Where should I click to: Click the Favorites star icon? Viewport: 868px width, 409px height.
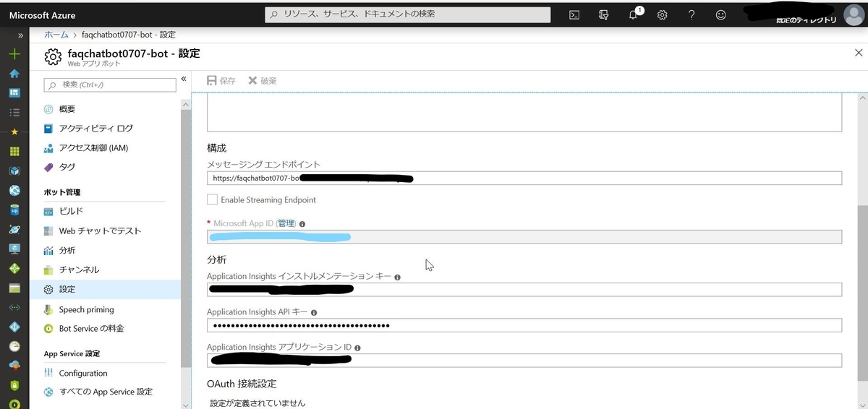(14, 132)
